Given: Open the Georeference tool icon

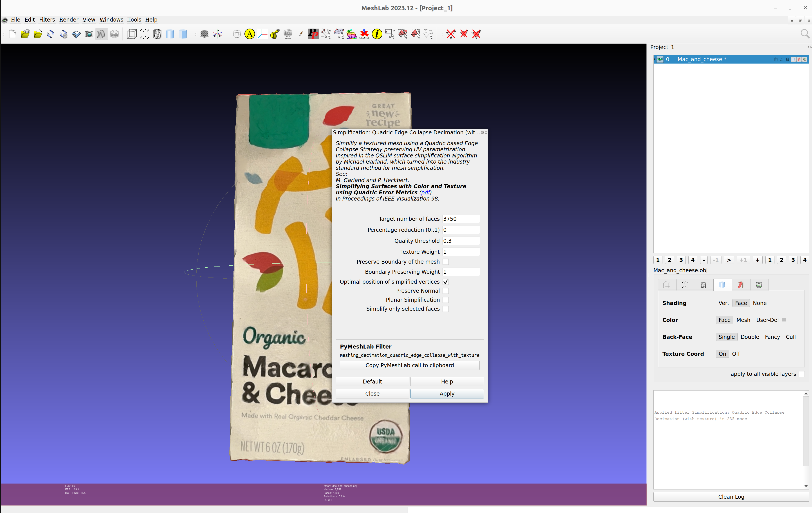Looking at the screenshot, I should 364,34.
